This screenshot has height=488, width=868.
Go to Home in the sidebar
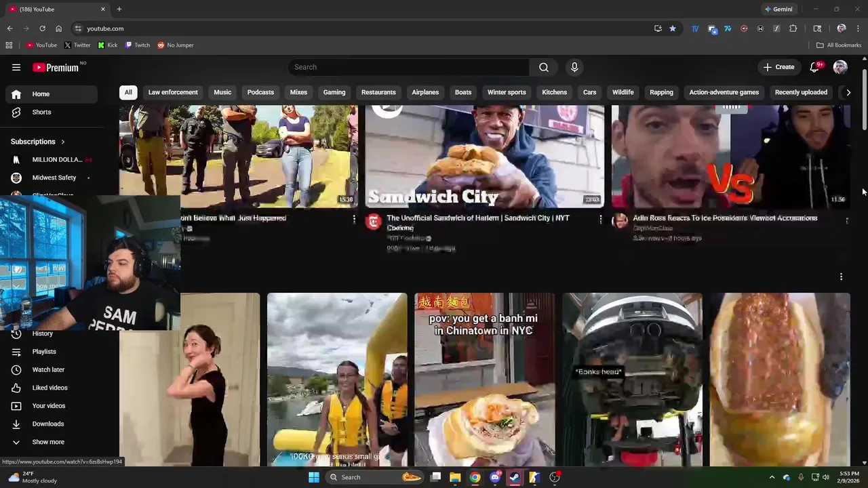click(52, 94)
